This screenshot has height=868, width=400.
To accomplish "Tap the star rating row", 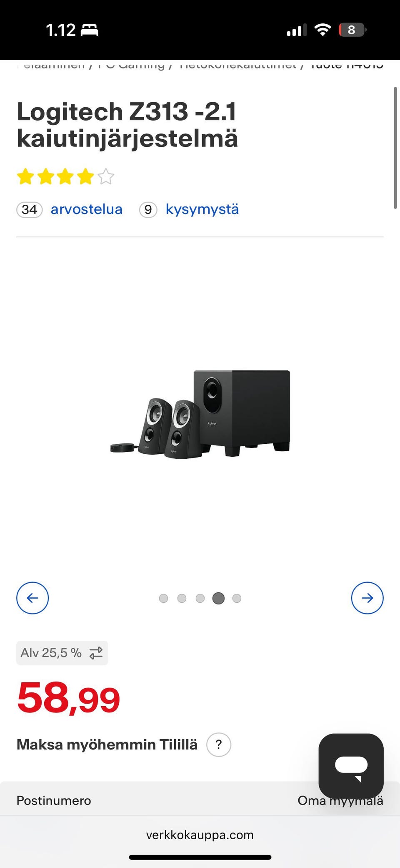I will 65,176.
